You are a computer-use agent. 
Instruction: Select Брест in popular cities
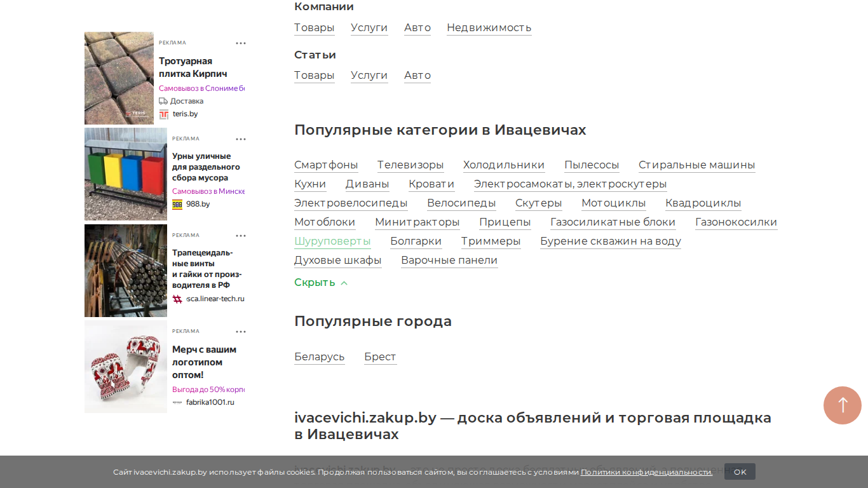click(x=381, y=357)
